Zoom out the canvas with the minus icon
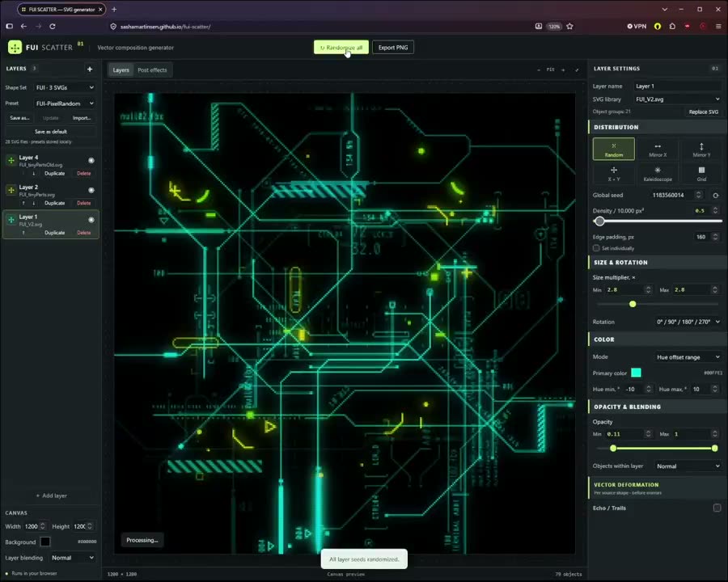This screenshot has width=728, height=582. pyautogui.click(x=539, y=70)
